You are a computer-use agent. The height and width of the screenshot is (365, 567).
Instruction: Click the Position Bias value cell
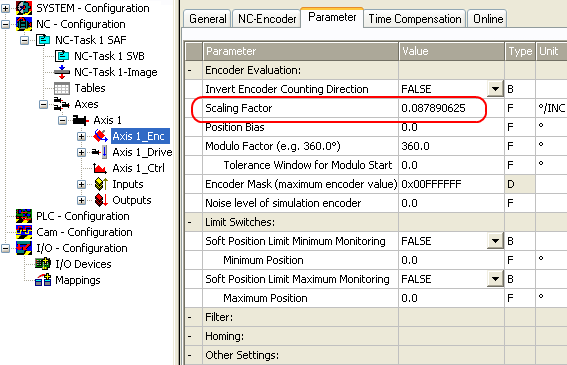pos(452,127)
